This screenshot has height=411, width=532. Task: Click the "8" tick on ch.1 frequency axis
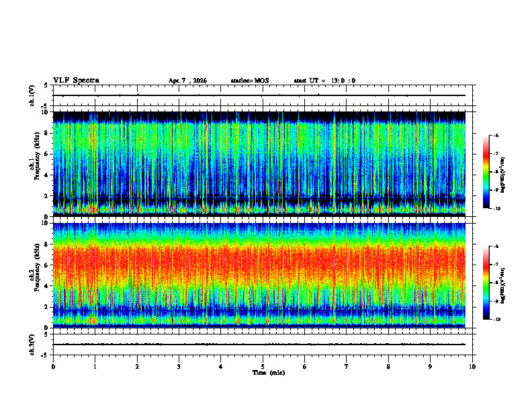[46, 133]
